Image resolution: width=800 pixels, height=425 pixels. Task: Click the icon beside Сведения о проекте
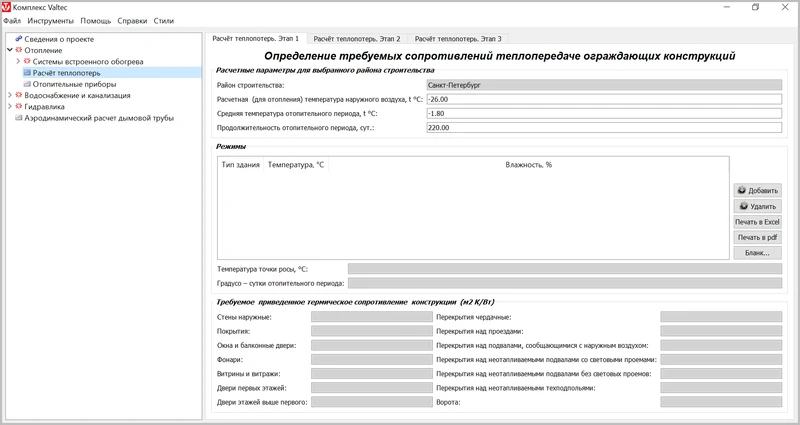(18, 39)
